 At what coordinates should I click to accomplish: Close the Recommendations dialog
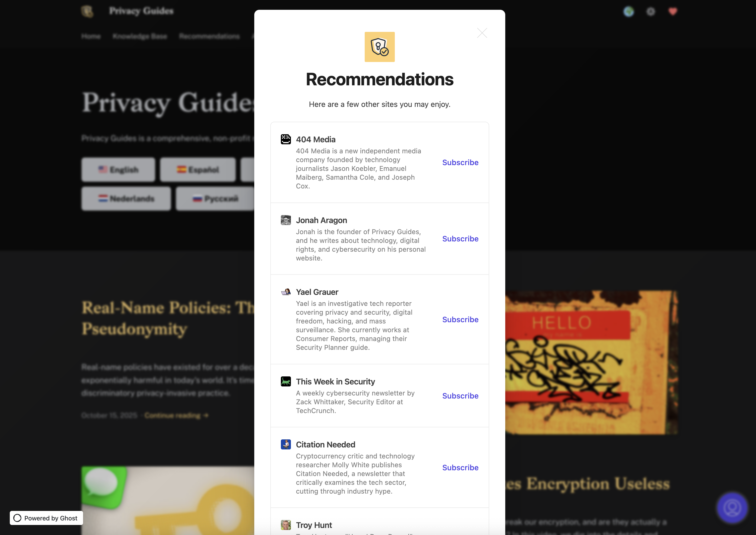(482, 33)
